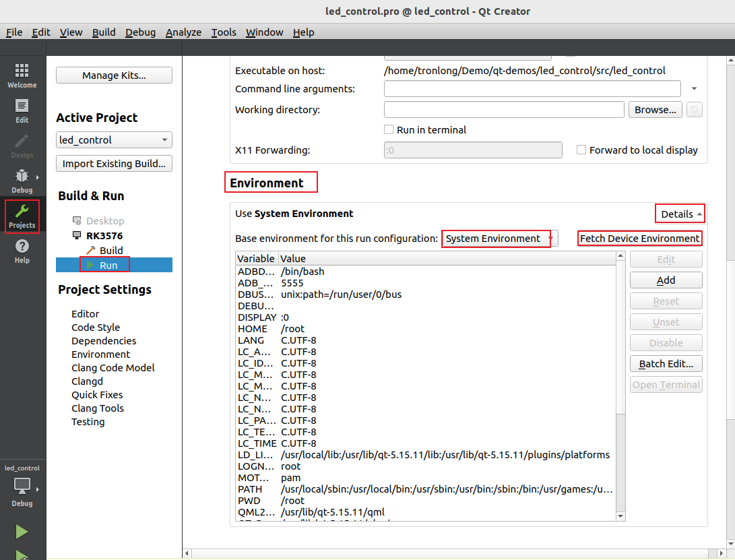The image size is (735, 560).
Task: Focus the Working directory input field
Action: pos(504,110)
